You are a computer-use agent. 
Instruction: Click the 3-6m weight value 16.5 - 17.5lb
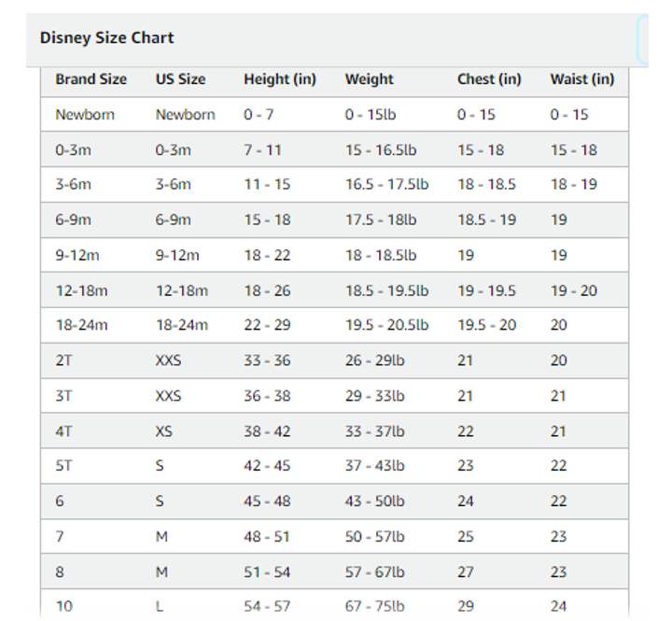pos(386,184)
